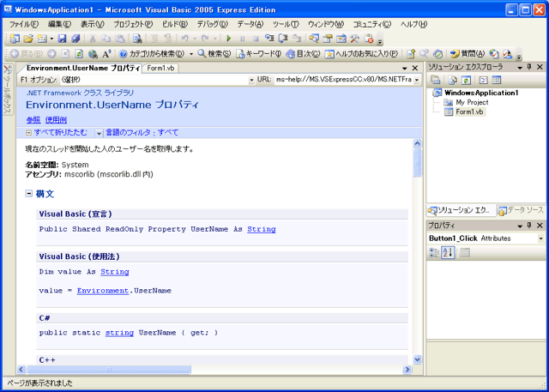
Task: Click the Save icon in the toolbar
Action: coord(63,39)
